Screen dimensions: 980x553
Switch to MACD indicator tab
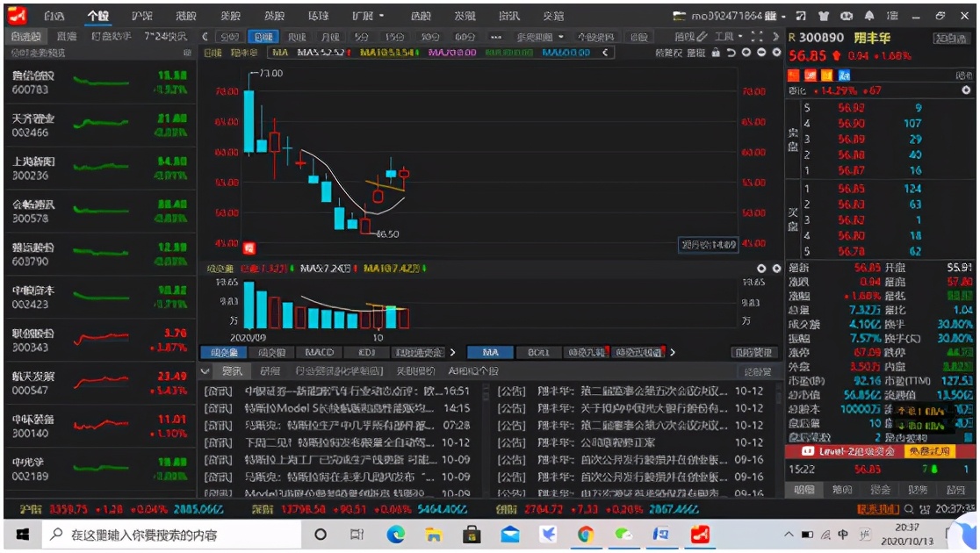(319, 352)
